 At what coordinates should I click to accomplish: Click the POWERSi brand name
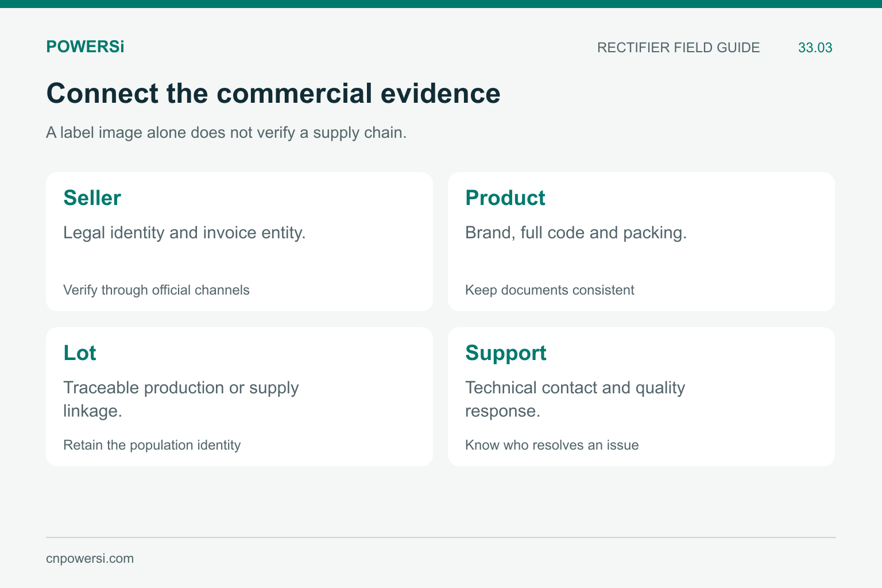coord(85,47)
